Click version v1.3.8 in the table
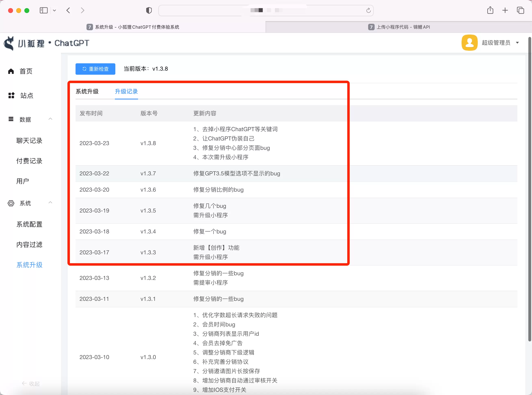Viewport: 532px width, 395px height. click(148, 143)
